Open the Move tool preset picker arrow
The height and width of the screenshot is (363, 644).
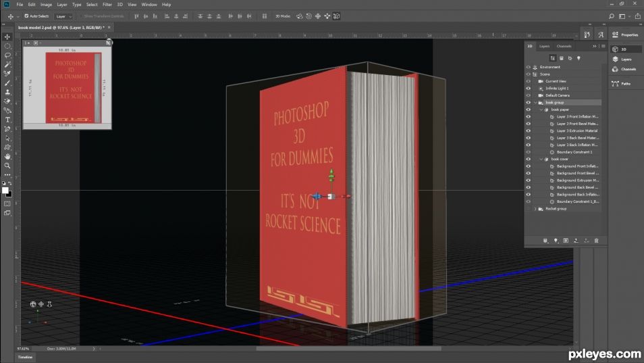click(x=18, y=16)
